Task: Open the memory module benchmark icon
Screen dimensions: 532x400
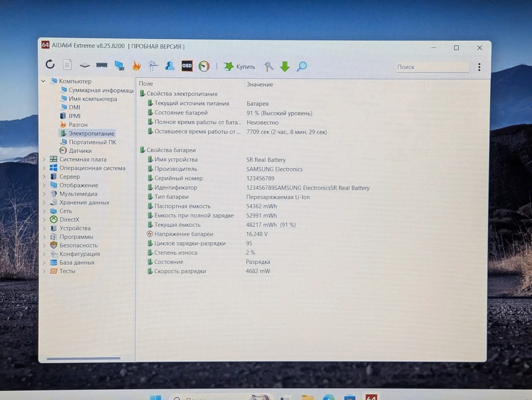Action: coord(102,65)
